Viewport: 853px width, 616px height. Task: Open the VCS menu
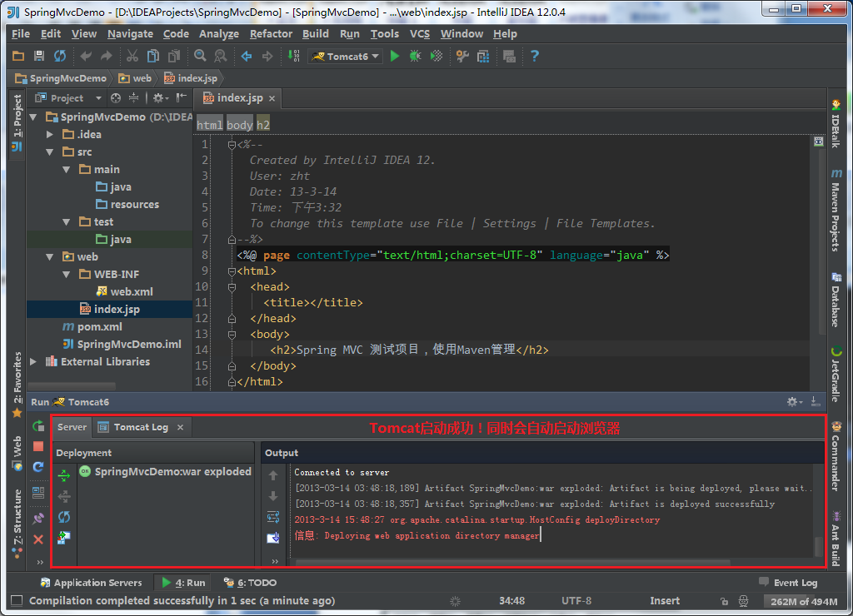[420, 33]
